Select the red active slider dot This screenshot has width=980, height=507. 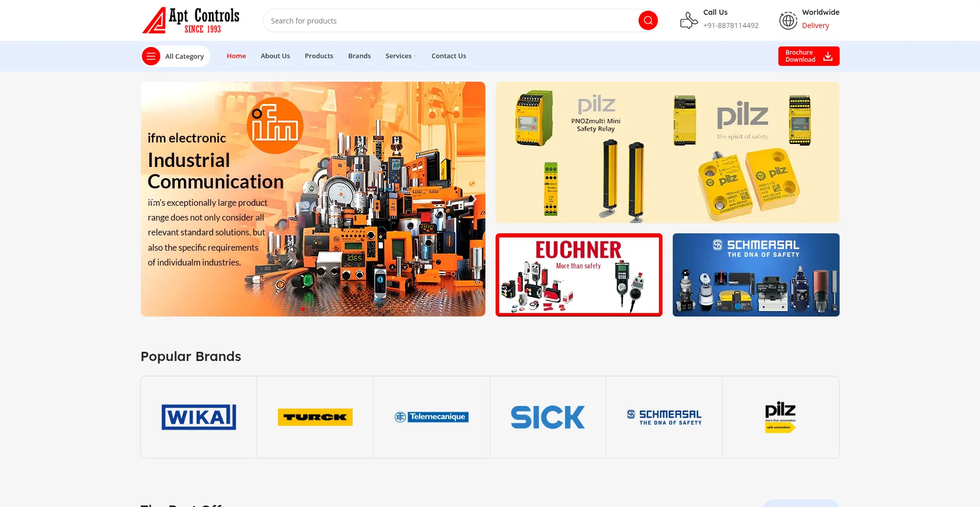click(303, 309)
